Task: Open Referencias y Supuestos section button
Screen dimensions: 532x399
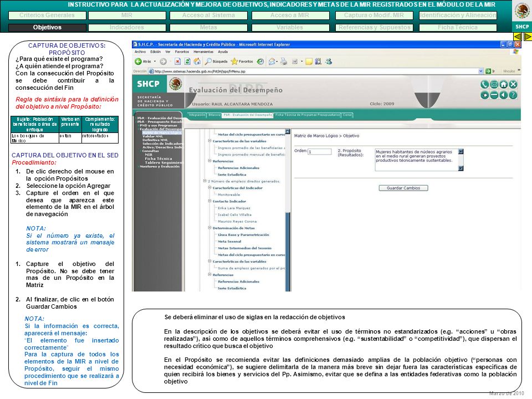Action: [x=374, y=28]
